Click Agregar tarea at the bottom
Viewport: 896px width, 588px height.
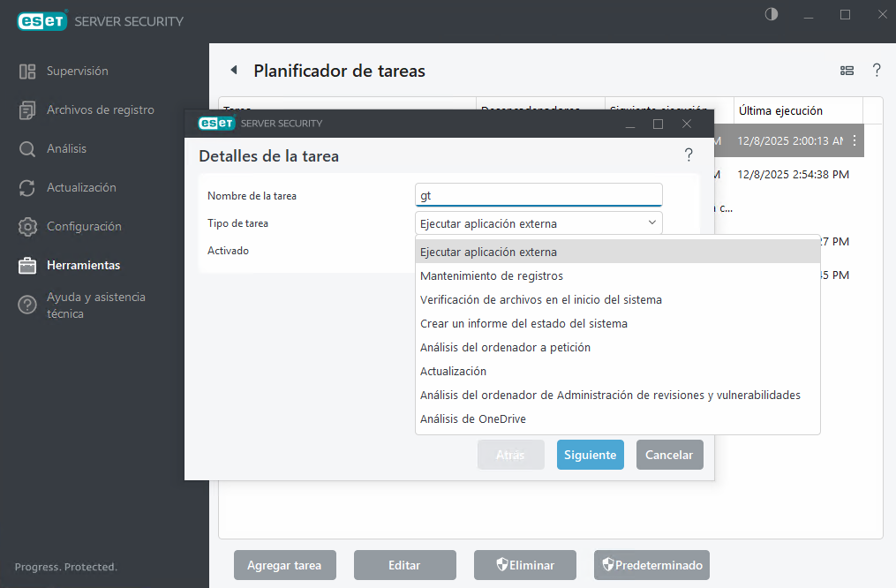[x=284, y=565]
